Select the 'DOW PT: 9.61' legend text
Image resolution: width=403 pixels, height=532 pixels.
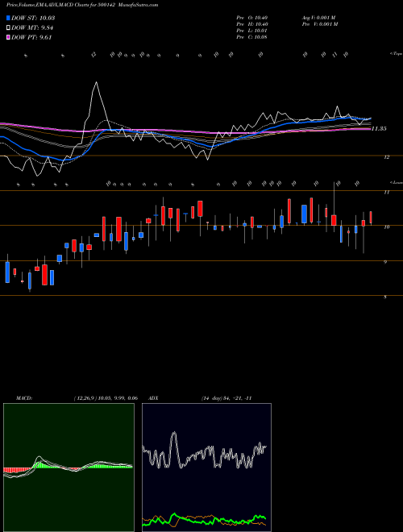(x=31, y=38)
